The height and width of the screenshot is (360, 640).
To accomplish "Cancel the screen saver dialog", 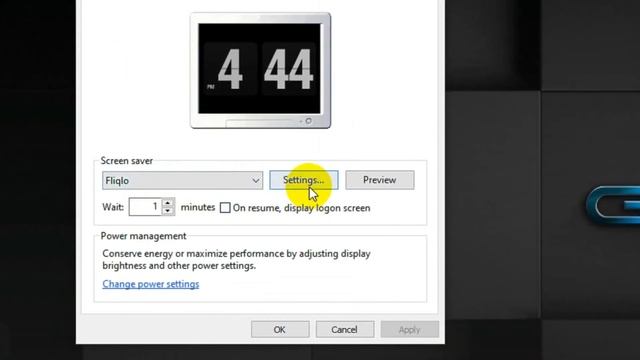I will [344, 329].
